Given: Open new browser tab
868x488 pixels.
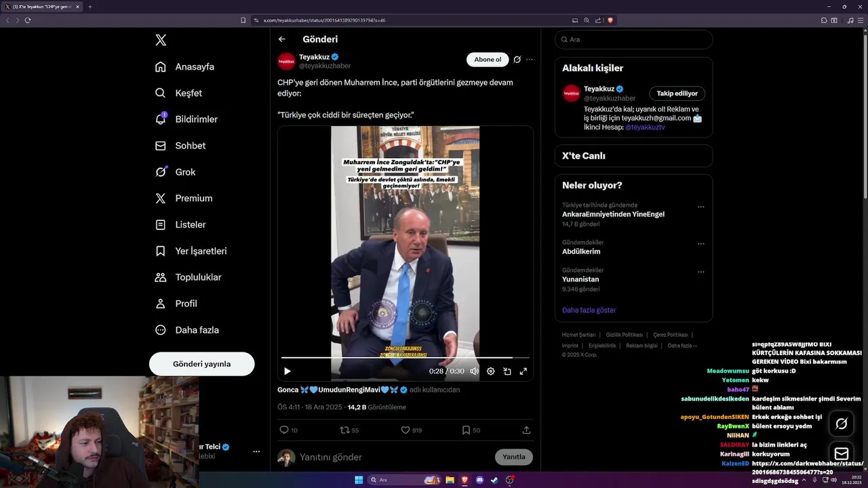Looking at the screenshot, I should [90, 7].
